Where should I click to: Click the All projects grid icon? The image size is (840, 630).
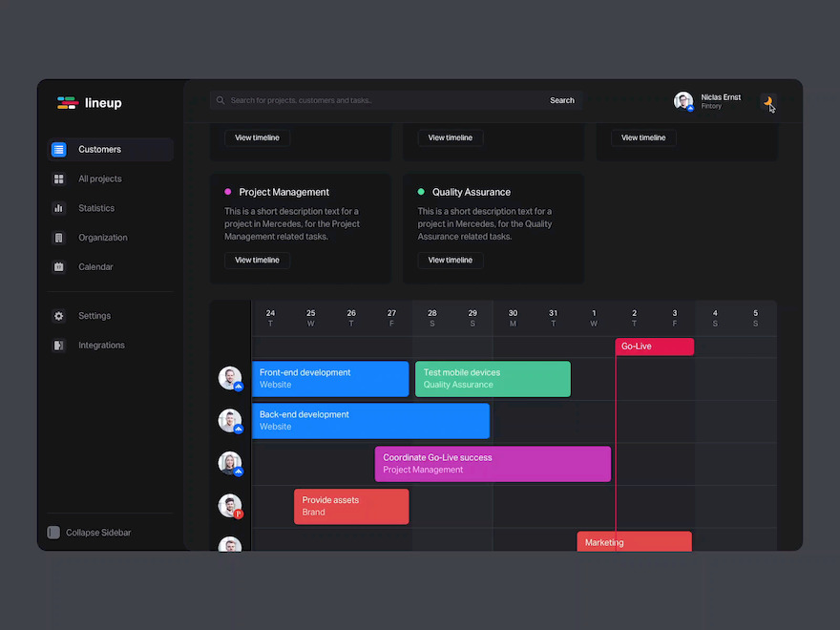click(59, 178)
